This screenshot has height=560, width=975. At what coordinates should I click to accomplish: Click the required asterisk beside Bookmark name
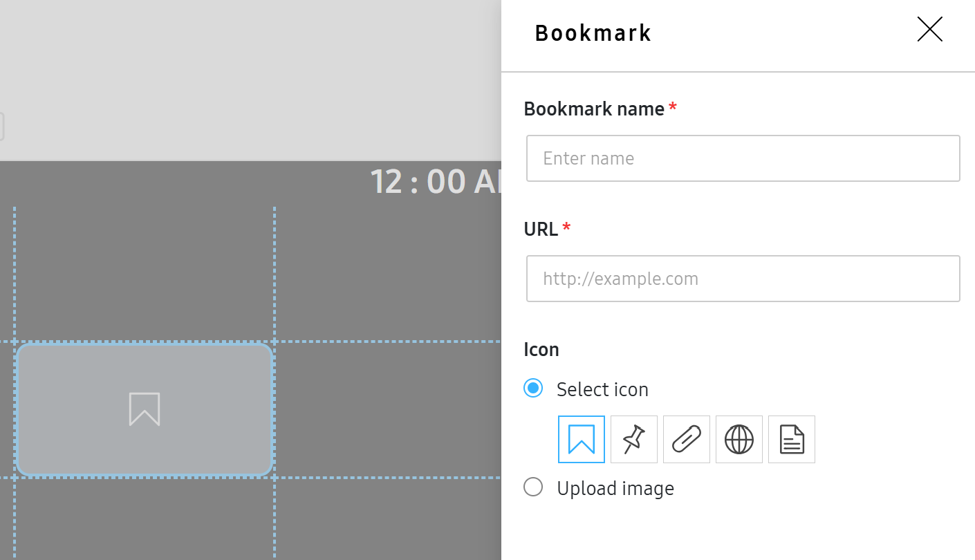click(673, 108)
